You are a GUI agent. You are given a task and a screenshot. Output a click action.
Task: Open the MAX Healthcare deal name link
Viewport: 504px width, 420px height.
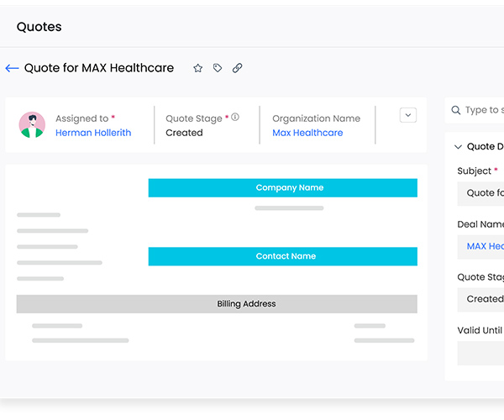tap(485, 246)
